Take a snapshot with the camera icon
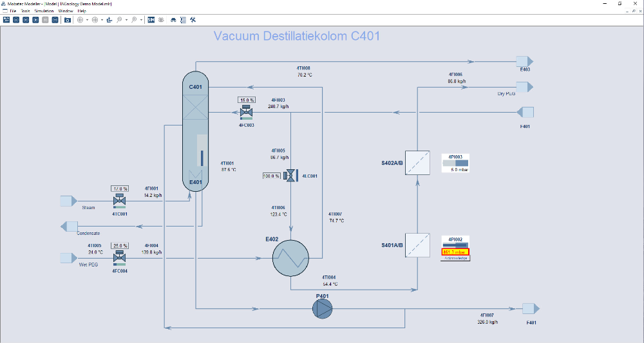The width and height of the screenshot is (644, 343). pyautogui.click(x=68, y=20)
